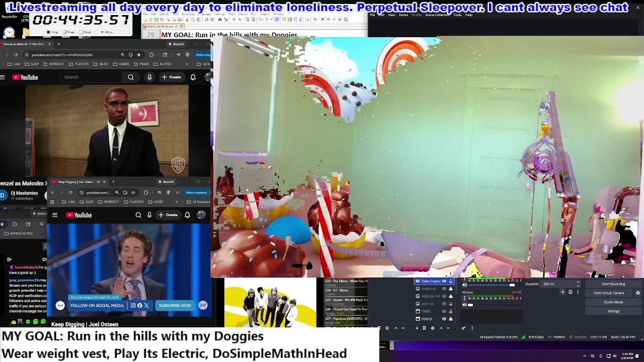Click Create button in Joel Osteen YouTube window
The width and height of the screenshot is (644, 362).
[x=169, y=215]
